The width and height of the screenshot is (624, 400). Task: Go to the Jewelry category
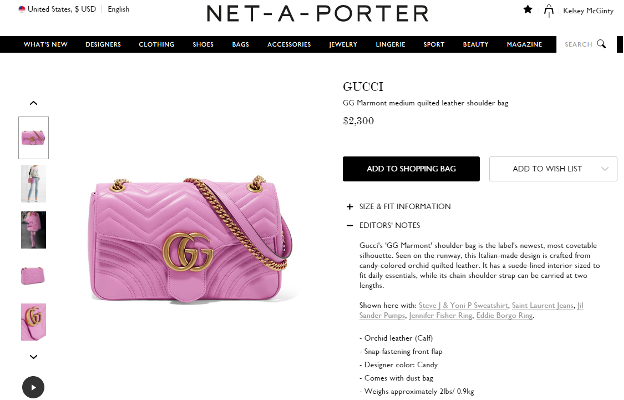[x=343, y=44]
